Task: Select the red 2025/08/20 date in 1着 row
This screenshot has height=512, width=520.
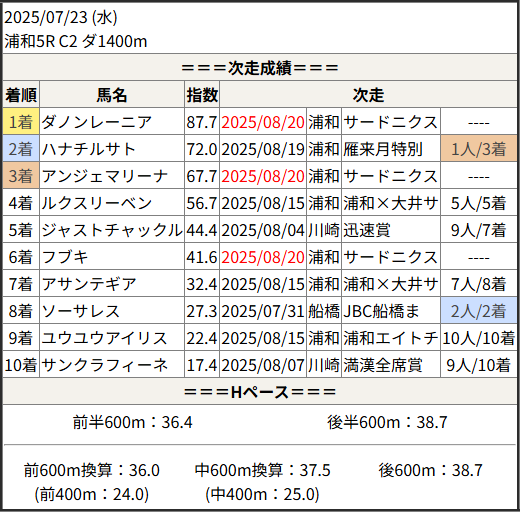Action: [x=263, y=122]
